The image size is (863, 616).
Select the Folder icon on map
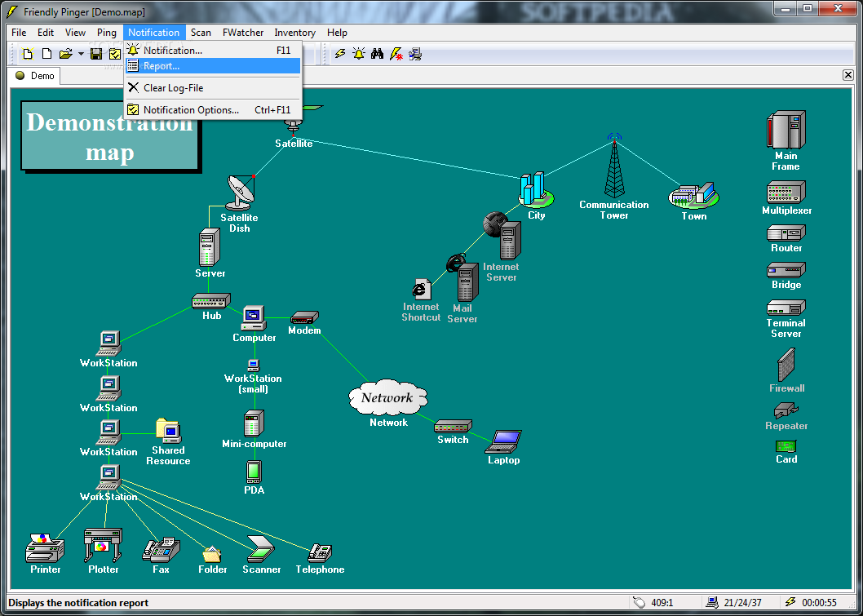pos(212,553)
